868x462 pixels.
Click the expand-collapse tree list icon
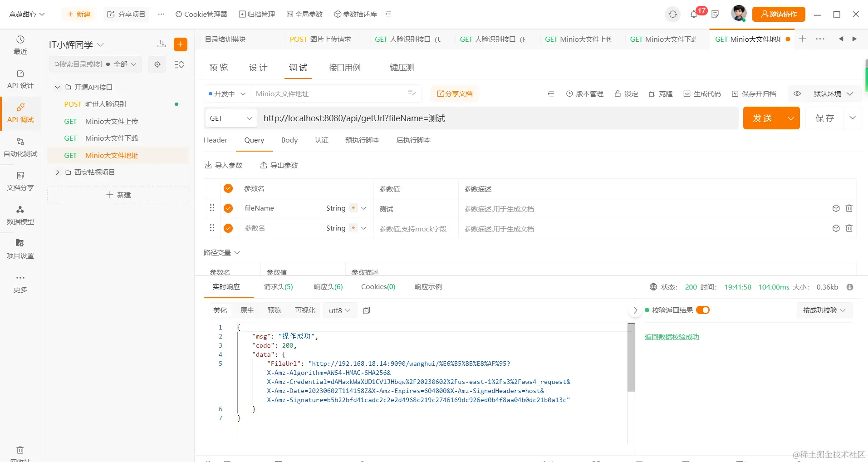(x=180, y=64)
